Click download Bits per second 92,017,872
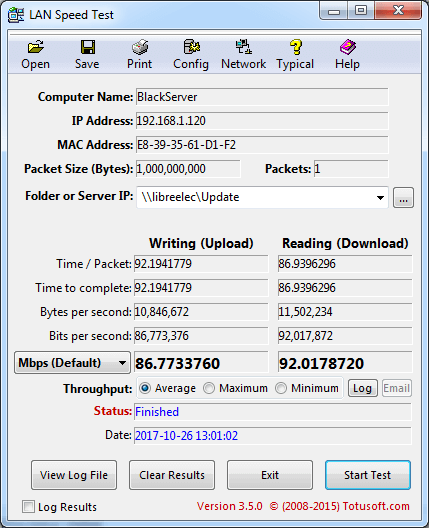The image size is (429, 528). pyautogui.click(x=345, y=336)
